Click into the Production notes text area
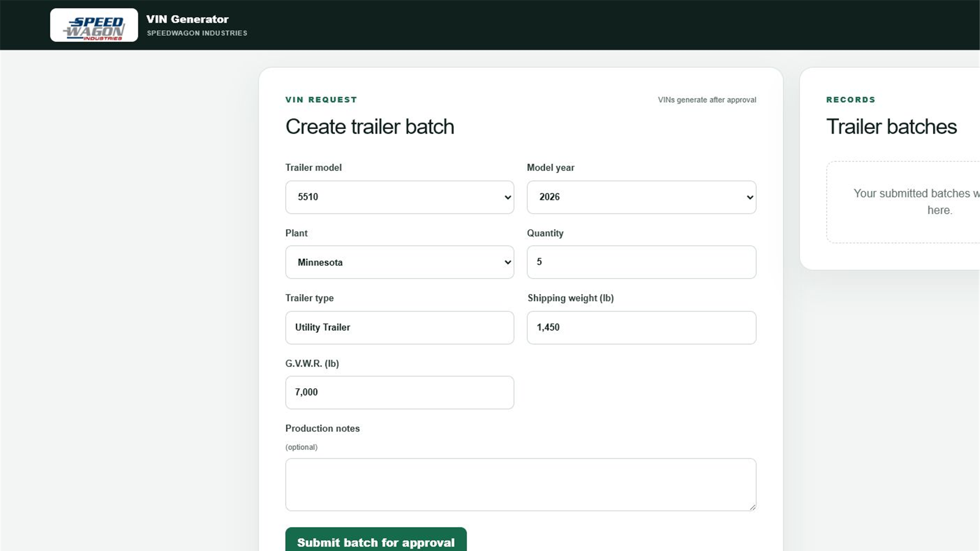 [x=521, y=485]
